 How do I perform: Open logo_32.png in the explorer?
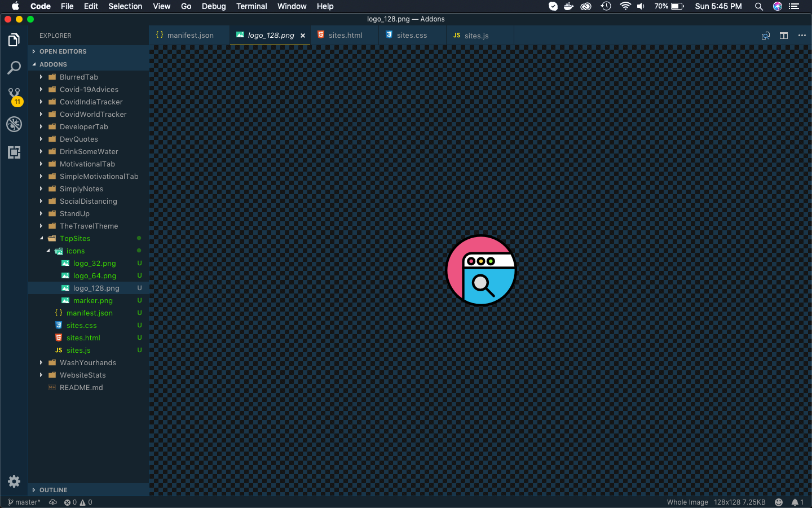tap(89, 264)
